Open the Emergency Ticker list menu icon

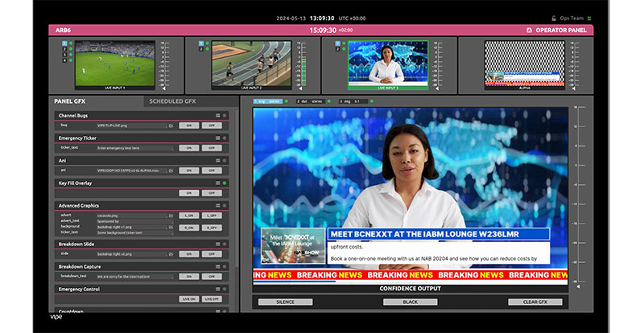point(217,138)
